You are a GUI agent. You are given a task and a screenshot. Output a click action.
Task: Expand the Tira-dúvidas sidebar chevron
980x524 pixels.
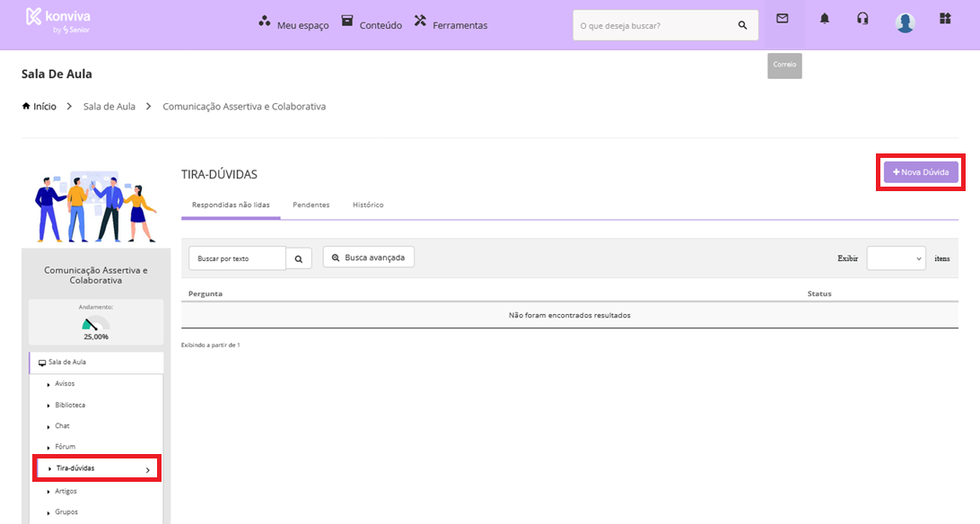147,469
